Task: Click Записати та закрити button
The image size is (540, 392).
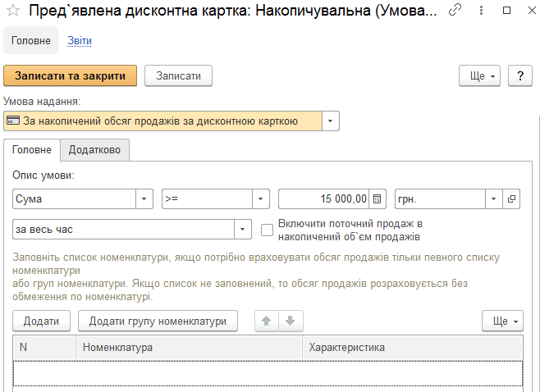Action: point(71,75)
